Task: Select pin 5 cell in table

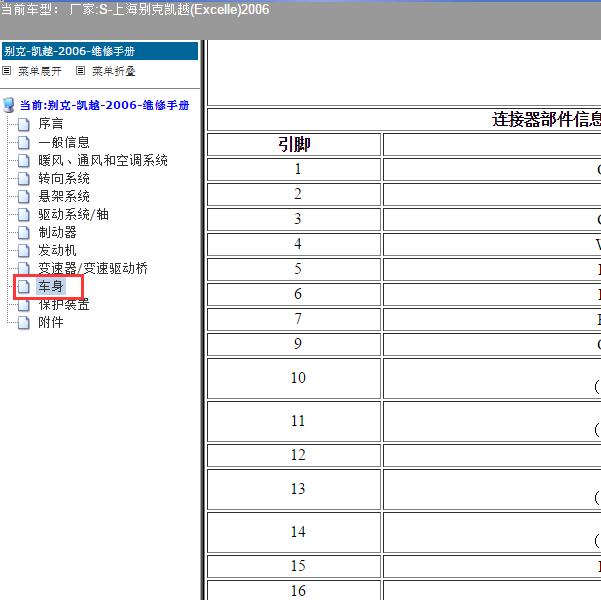Action: click(x=294, y=269)
